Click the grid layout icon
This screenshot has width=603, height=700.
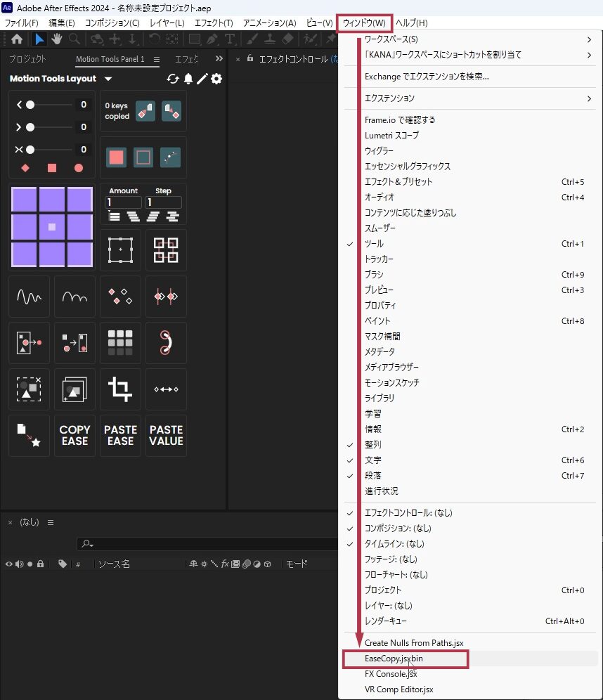(x=120, y=343)
